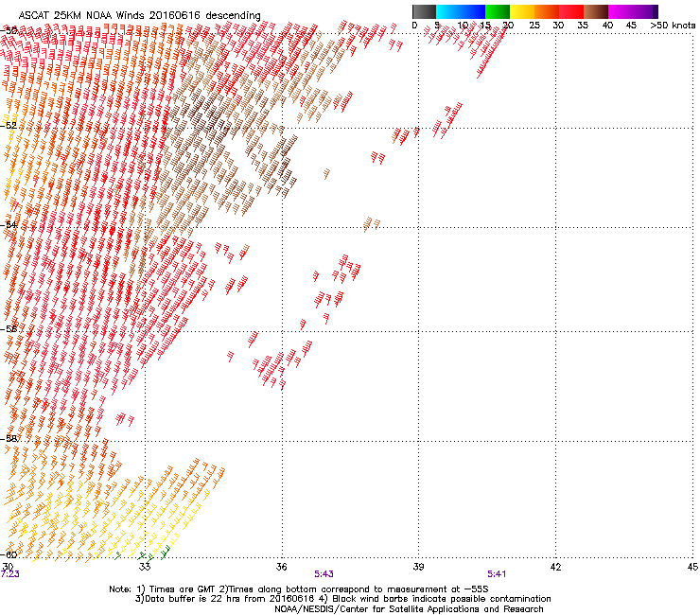Click the '25' label under the color bar
Image resolution: width=700 pixels, height=615 pixels.
534,26
